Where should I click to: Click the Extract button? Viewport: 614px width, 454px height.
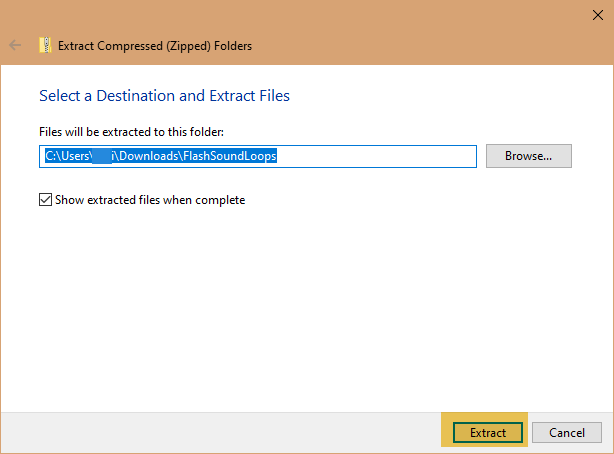click(x=488, y=432)
